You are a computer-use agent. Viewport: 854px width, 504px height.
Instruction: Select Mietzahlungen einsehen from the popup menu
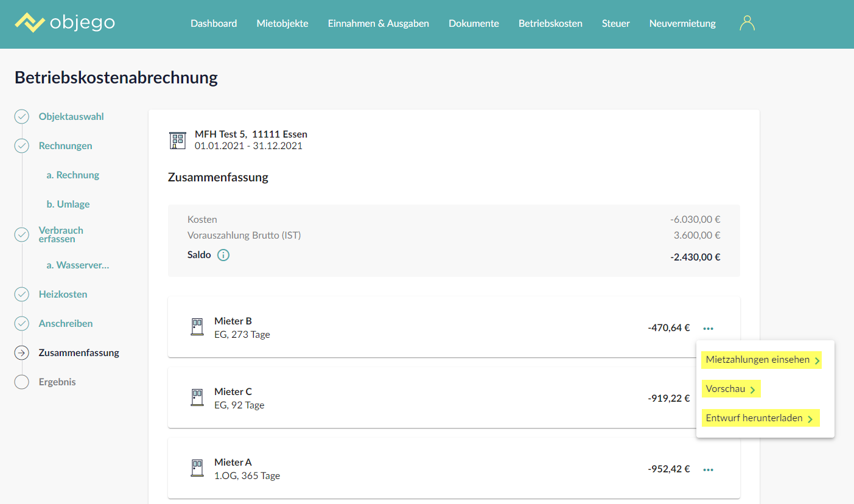coord(761,360)
